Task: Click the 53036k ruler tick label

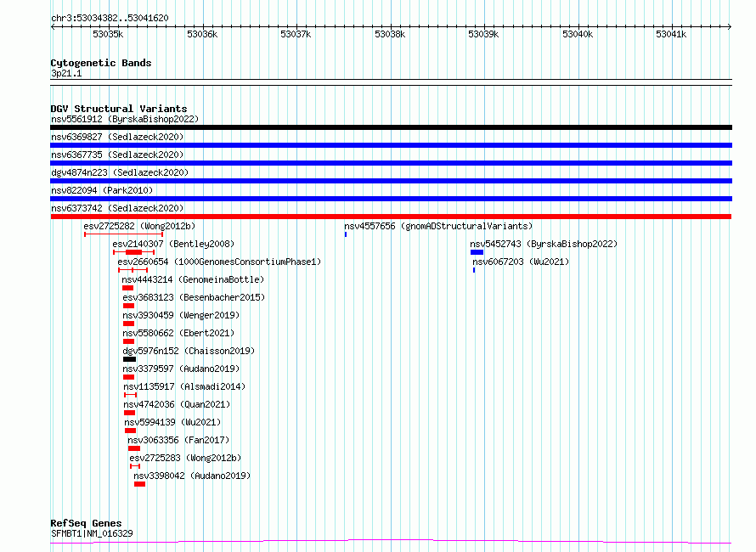Action: coord(202,34)
